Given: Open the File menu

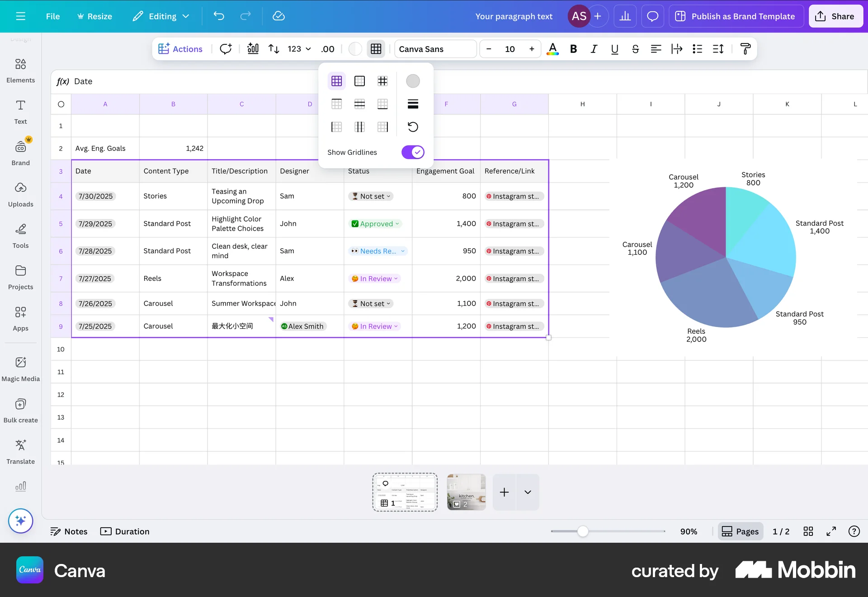Looking at the screenshot, I should click(52, 16).
